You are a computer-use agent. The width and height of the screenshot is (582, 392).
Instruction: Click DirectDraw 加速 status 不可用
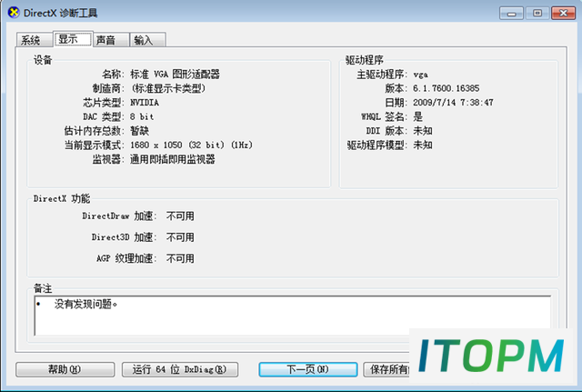point(180,216)
